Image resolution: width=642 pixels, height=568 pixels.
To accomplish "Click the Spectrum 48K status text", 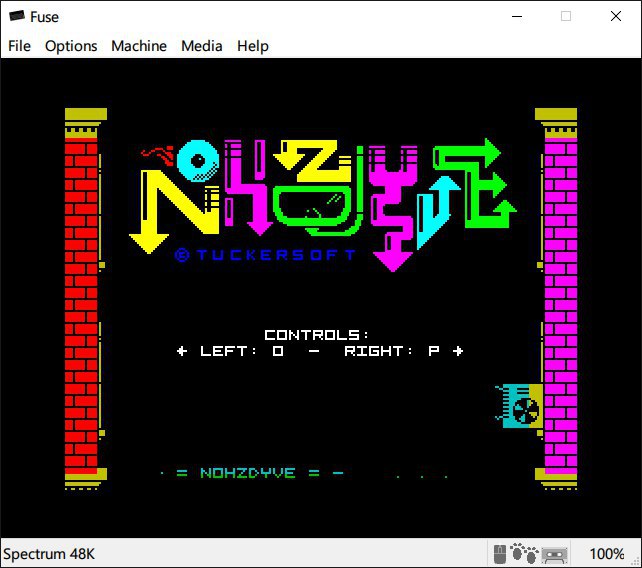I will [49, 554].
